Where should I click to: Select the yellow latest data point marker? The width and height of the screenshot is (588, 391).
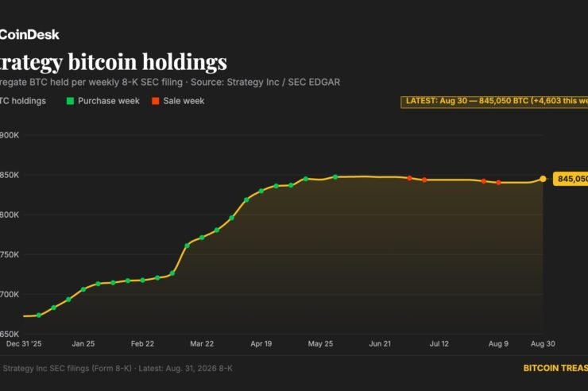coord(543,179)
